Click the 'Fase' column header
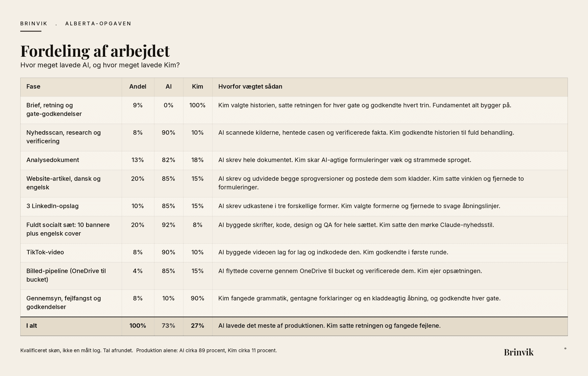Viewport: 588px width, 376px height. (x=33, y=86)
